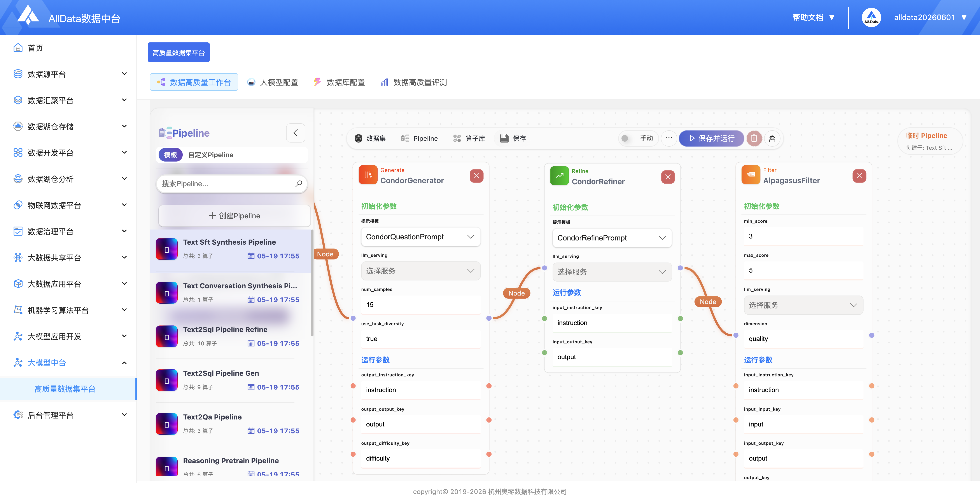Click the 数据源平台 database icon
This screenshot has width=980, height=501.
[x=18, y=74]
